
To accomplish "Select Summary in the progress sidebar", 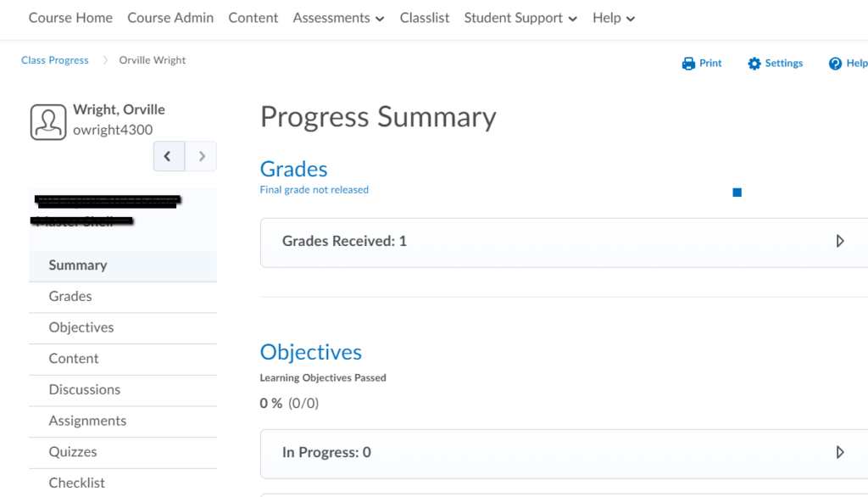I will click(77, 265).
